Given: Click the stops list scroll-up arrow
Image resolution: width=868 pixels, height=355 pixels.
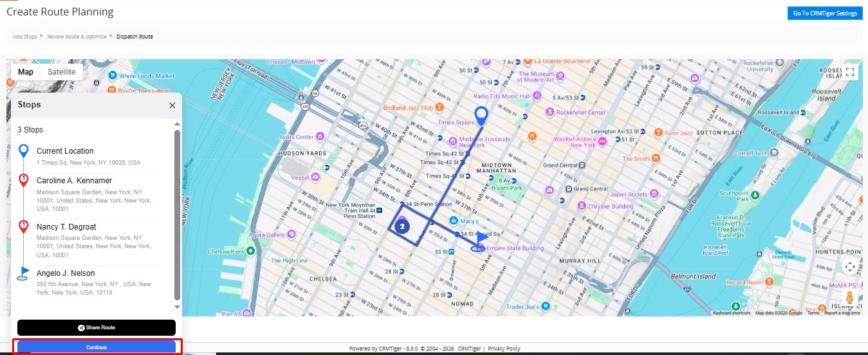Looking at the screenshot, I should [177, 123].
